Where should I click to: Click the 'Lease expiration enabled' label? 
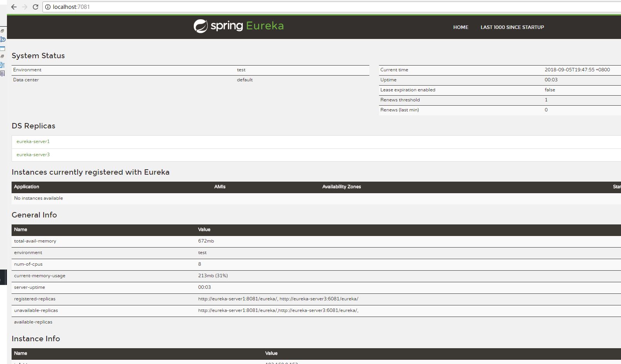[408, 90]
